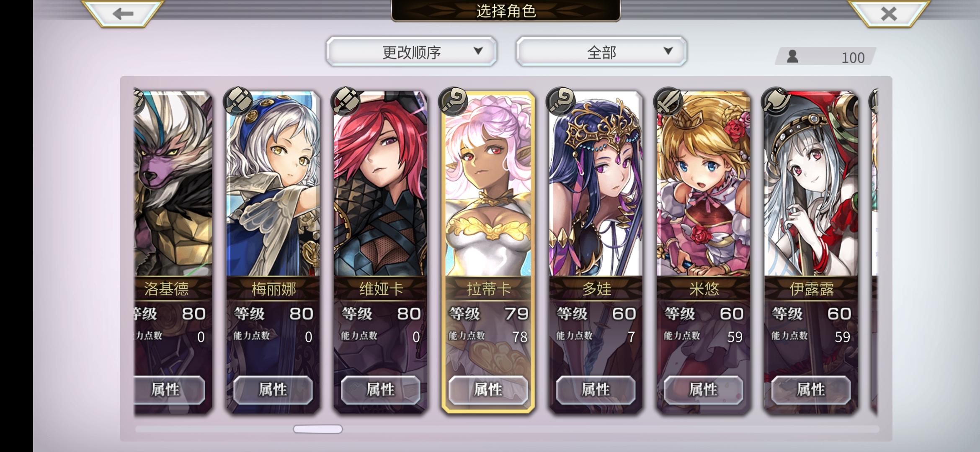Viewport: 980px width, 452px height.
Task: Select the 米悠 character portrait
Action: click(x=704, y=184)
